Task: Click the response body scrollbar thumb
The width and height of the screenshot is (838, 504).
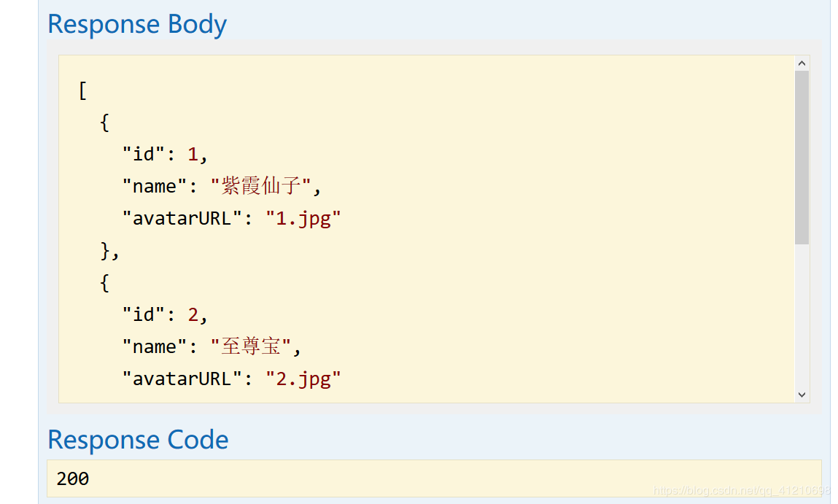Action: (x=802, y=157)
